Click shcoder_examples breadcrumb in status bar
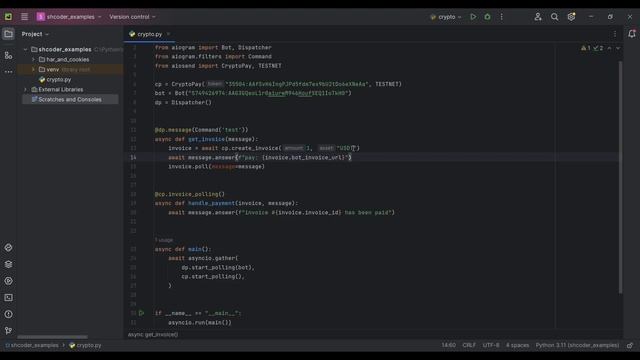The image size is (640, 360). tap(32, 345)
